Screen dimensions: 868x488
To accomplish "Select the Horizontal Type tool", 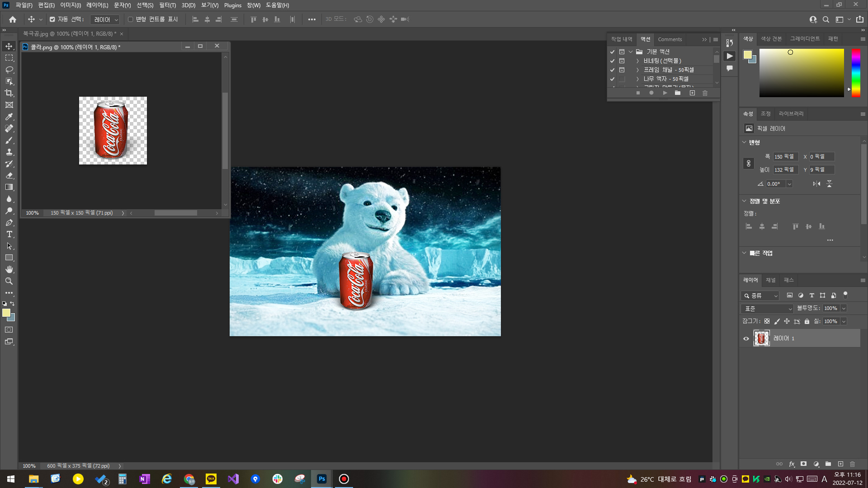I will (x=9, y=235).
